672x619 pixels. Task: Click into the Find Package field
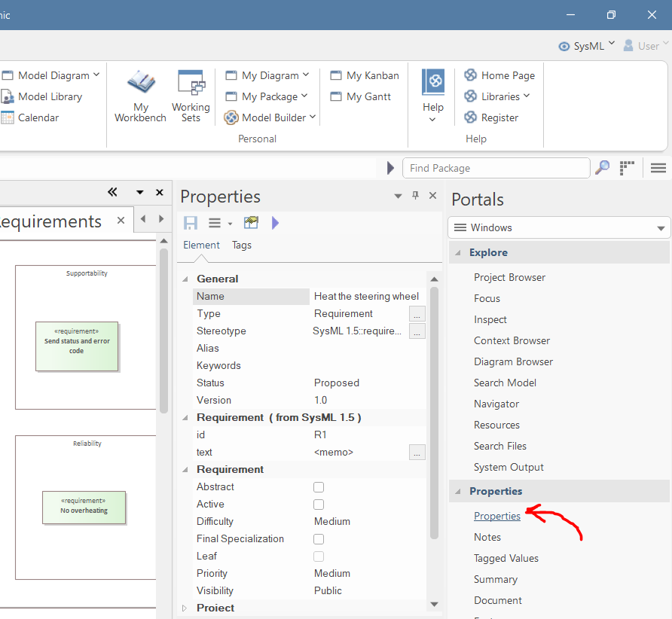496,168
